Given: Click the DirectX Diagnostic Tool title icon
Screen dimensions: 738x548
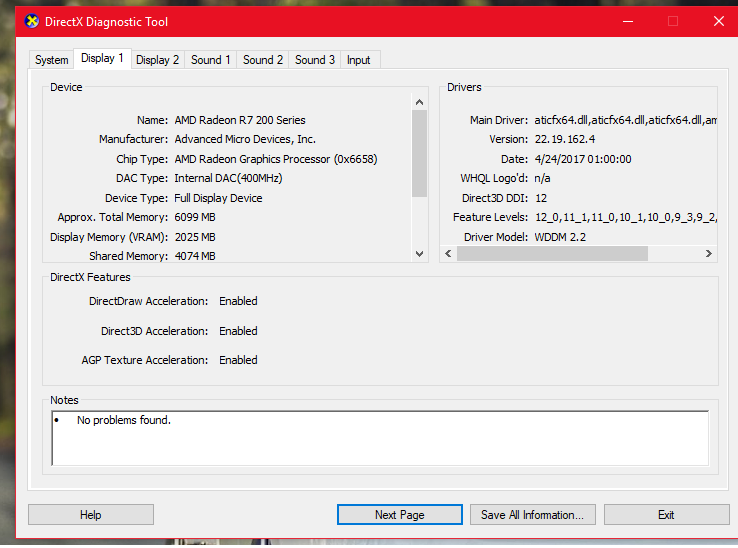Looking at the screenshot, I should [32, 21].
